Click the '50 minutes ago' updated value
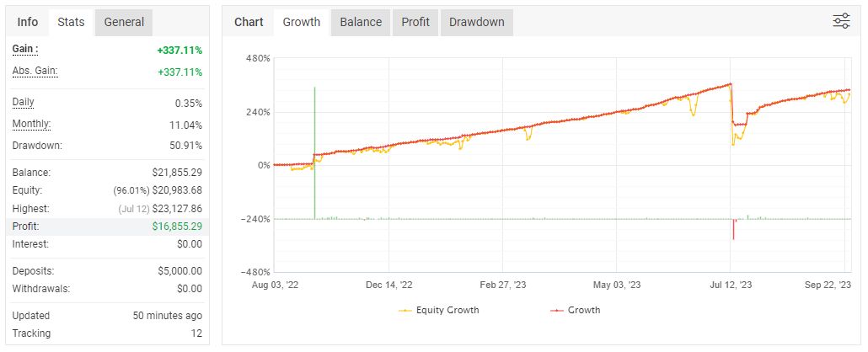This screenshot has height=352, width=868. [168, 316]
